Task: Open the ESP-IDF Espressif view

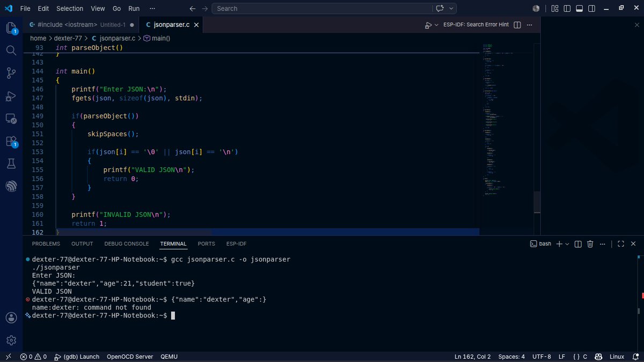Action: pos(11,186)
